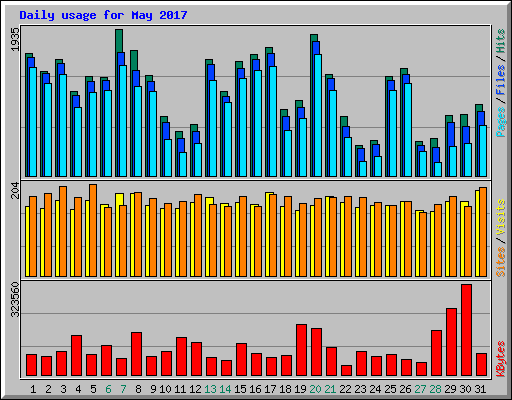
Task: Click the 1935 axis value label
Action: pos(15,40)
